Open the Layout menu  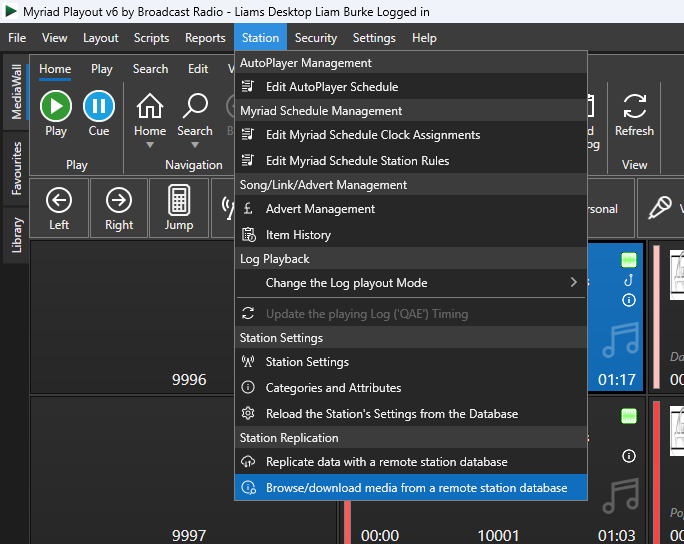(100, 38)
